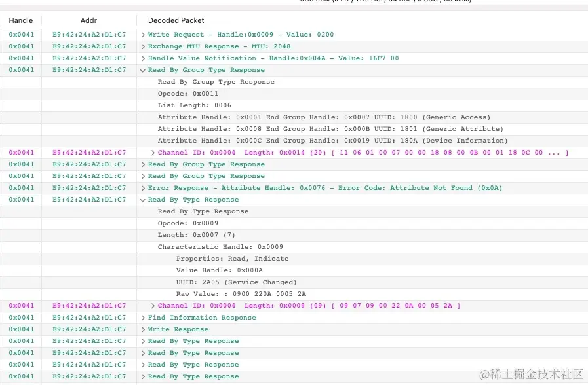The image size is (588, 385).
Task: Click pink handle 0x0041 in Length 0x0014 row
Action: coord(22,153)
